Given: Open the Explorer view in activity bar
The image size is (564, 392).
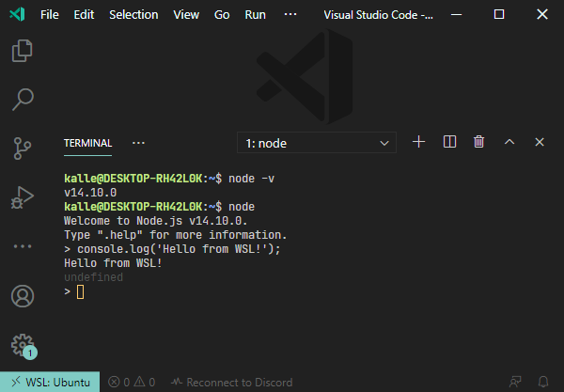Looking at the screenshot, I should tap(23, 51).
